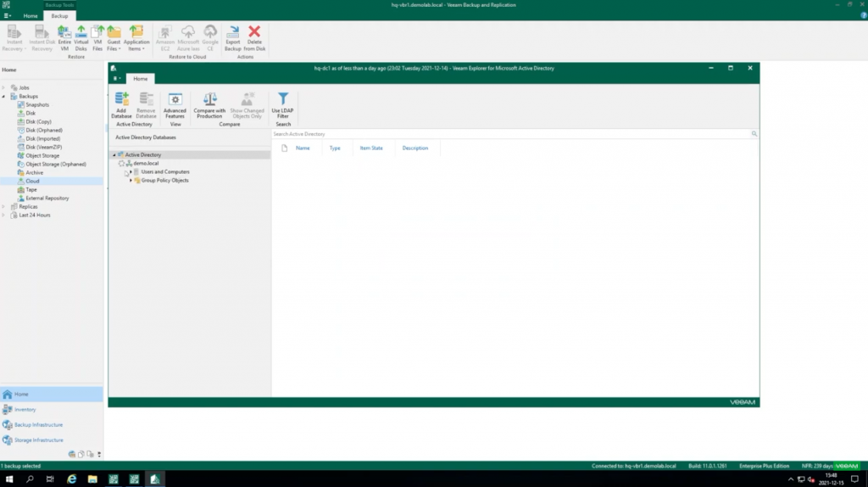Click the search magnifier in Active Directory search
Screen dimensions: 868x487
click(x=754, y=134)
